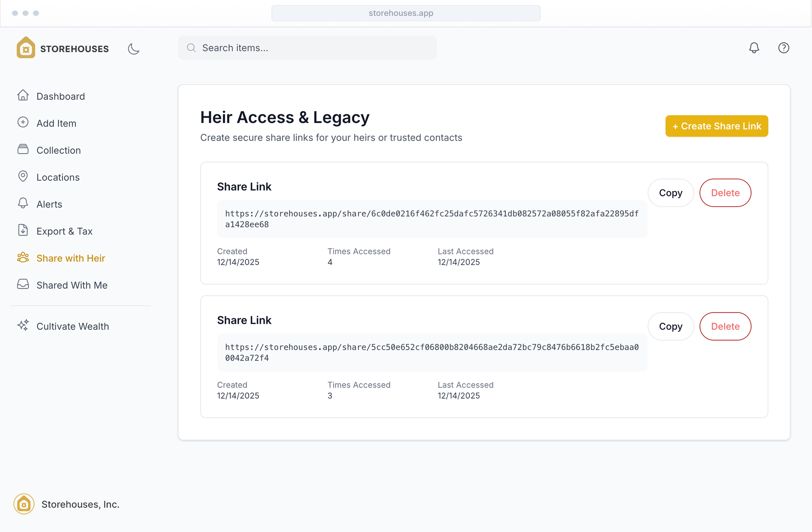Open the help question mark icon

tap(783, 48)
